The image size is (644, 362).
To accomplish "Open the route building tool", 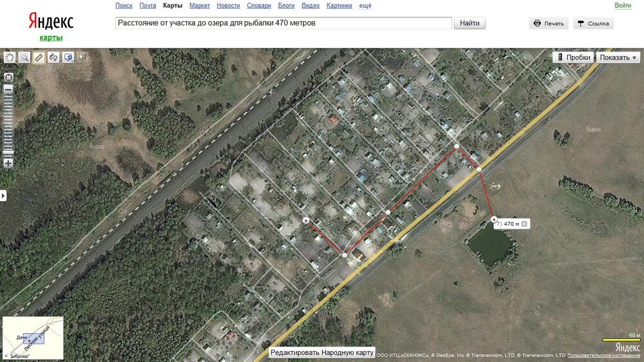I will tap(53, 57).
